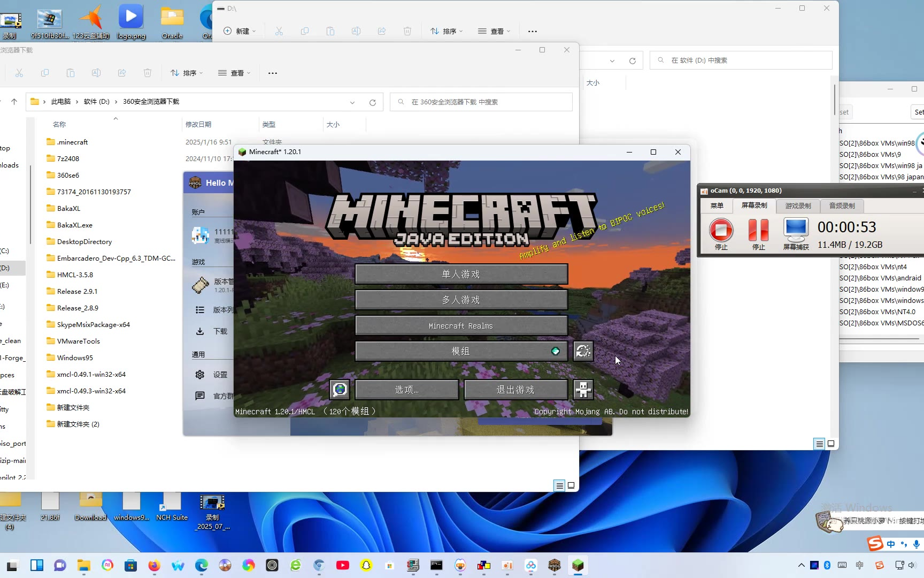Image resolution: width=924 pixels, height=578 pixels.
Task: Open the accessibility settings figure button
Action: [583, 390]
